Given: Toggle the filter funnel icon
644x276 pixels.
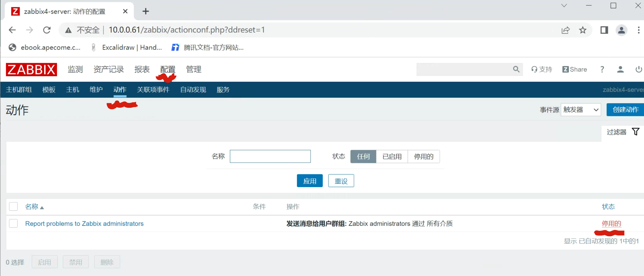Looking at the screenshot, I should [636, 131].
